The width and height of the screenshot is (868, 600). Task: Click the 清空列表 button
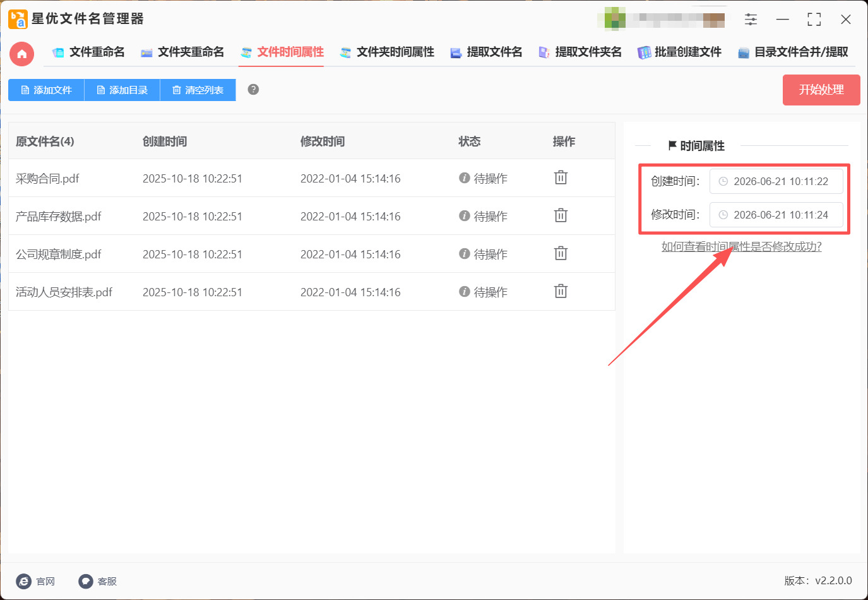(x=198, y=90)
